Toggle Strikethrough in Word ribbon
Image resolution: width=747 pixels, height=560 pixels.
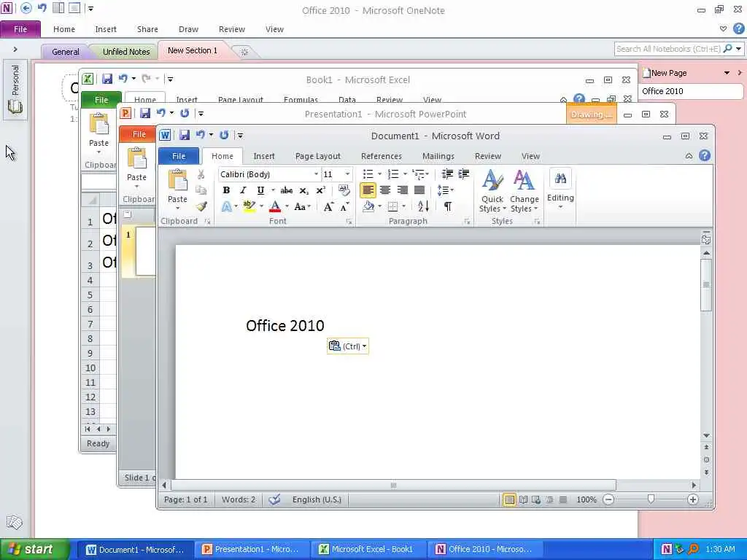(x=286, y=190)
